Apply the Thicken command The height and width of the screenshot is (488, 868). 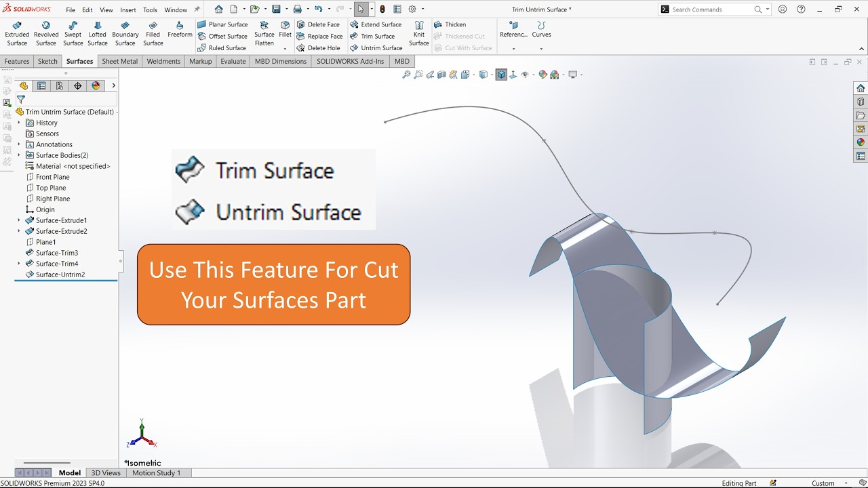pos(450,24)
